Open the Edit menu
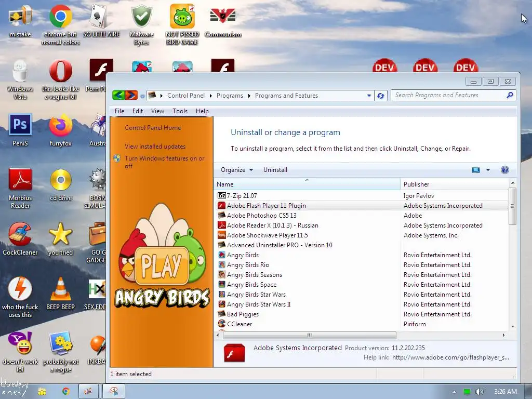This screenshot has height=399, width=532. pyautogui.click(x=137, y=111)
